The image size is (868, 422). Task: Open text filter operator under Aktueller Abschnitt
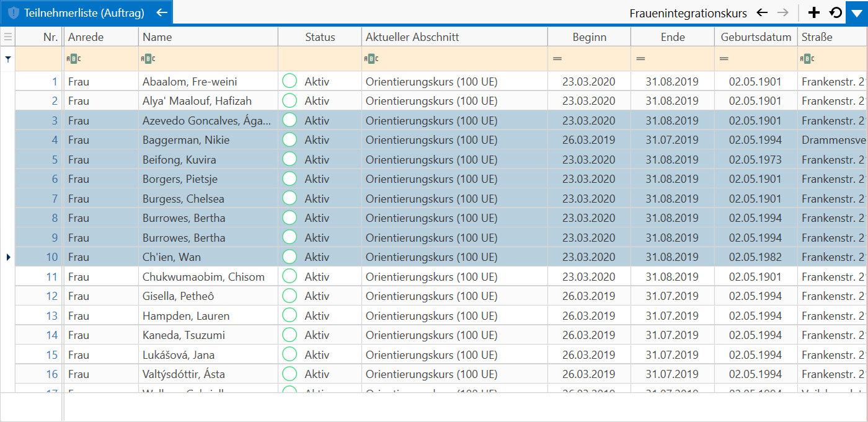click(371, 59)
